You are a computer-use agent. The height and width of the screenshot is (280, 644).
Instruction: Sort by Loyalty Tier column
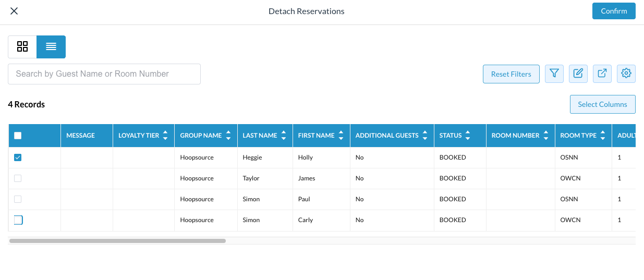pyautogui.click(x=165, y=136)
